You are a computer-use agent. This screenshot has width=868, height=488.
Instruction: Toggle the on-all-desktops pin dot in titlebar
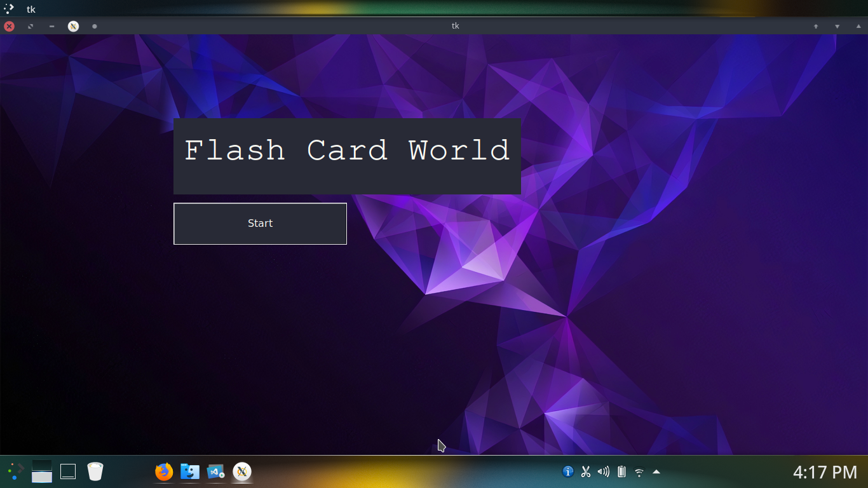[x=95, y=26]
